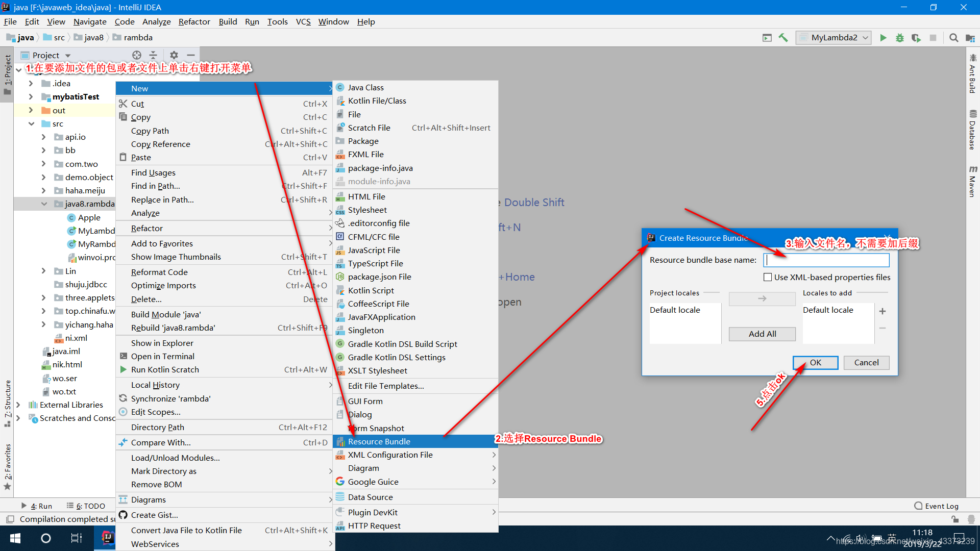Open the Favorites tool window tab
Image resolution: width=980 pixels, height=551 pixels.
(x=8, y=466)
